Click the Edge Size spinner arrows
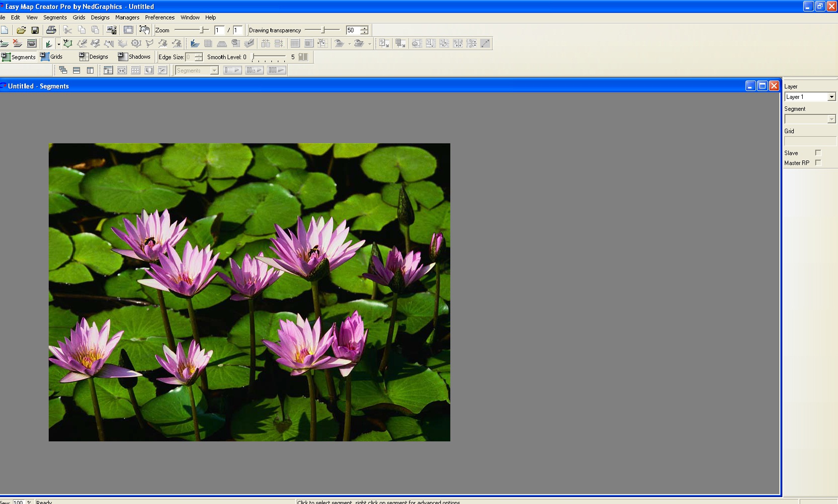This screenshot has height=504, width=838. [199, 57]
